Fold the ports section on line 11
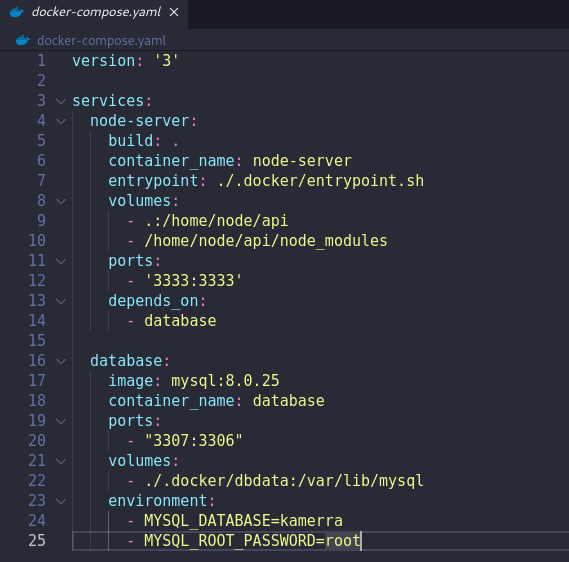This screenshot has height=562, width=569. (61, 261)
